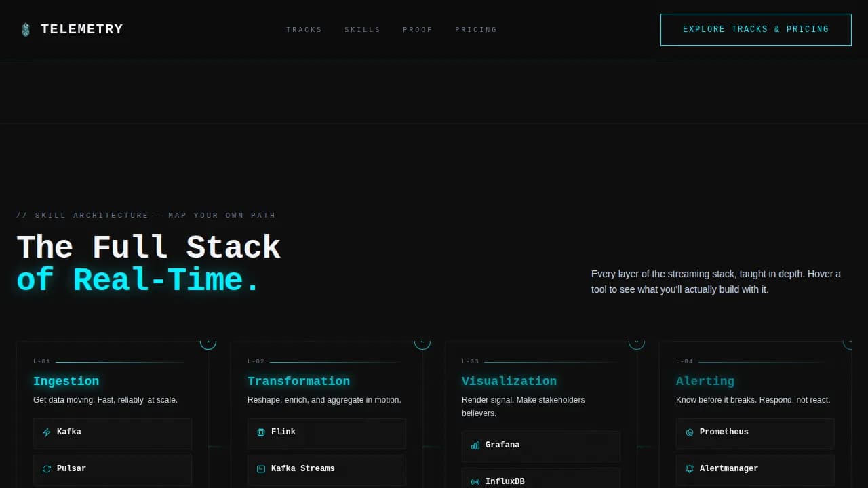Select the Transformation layer heading

pyautogui.click(x=298, y=381)
